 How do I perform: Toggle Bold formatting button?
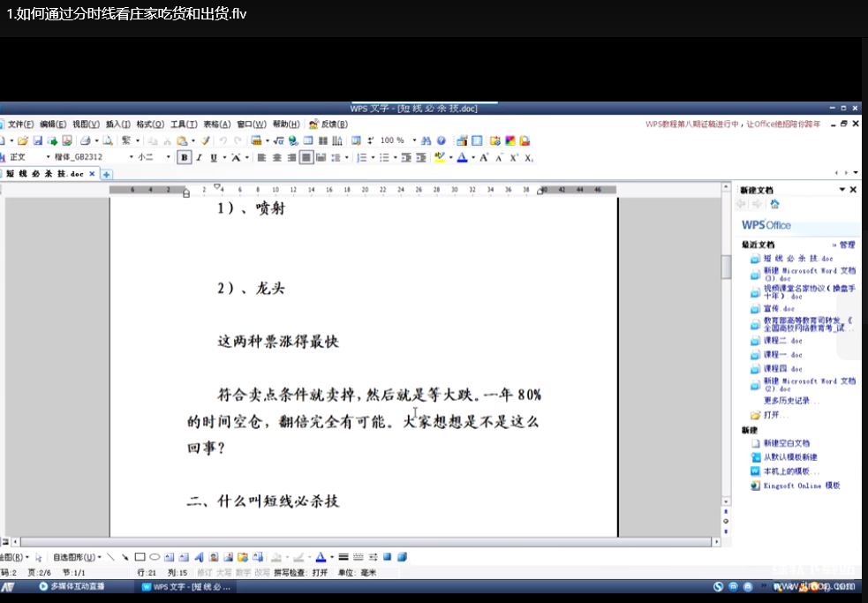(184, 158)
